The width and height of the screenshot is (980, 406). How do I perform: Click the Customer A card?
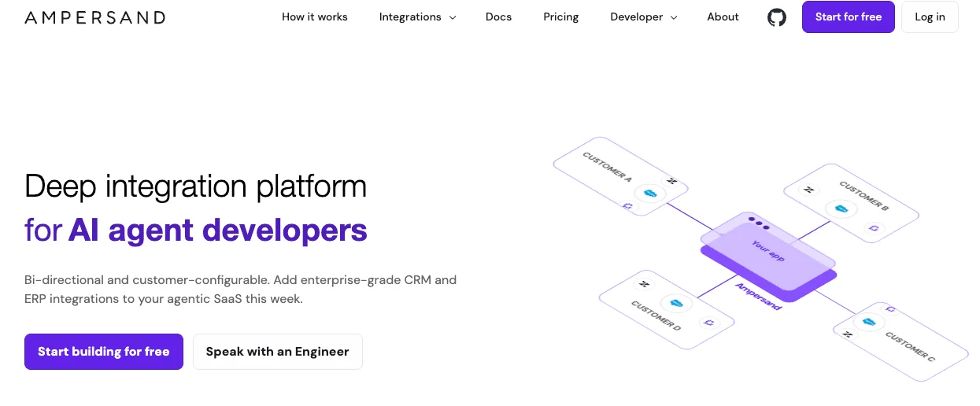[620, 177]
